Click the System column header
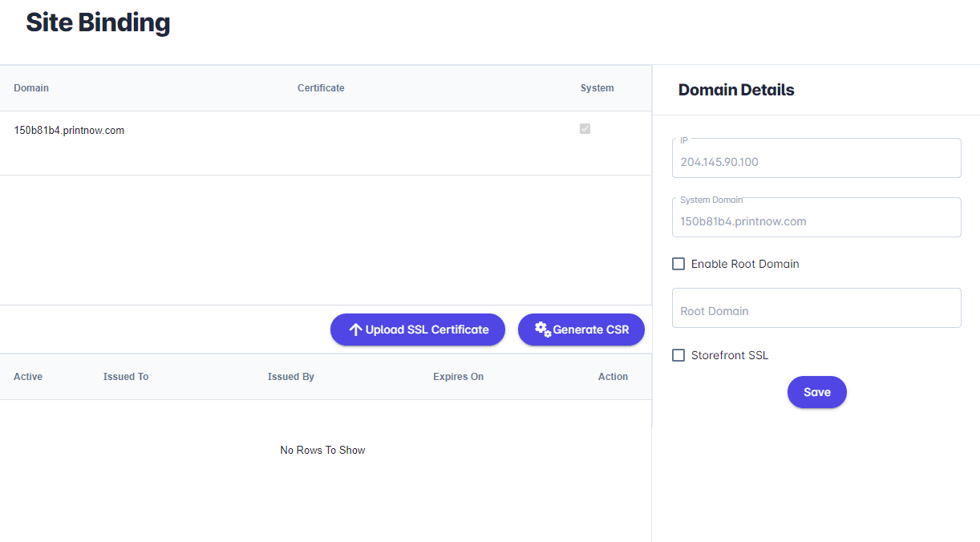The height and width of the screenshot is (542, 980). pos(597,88)
